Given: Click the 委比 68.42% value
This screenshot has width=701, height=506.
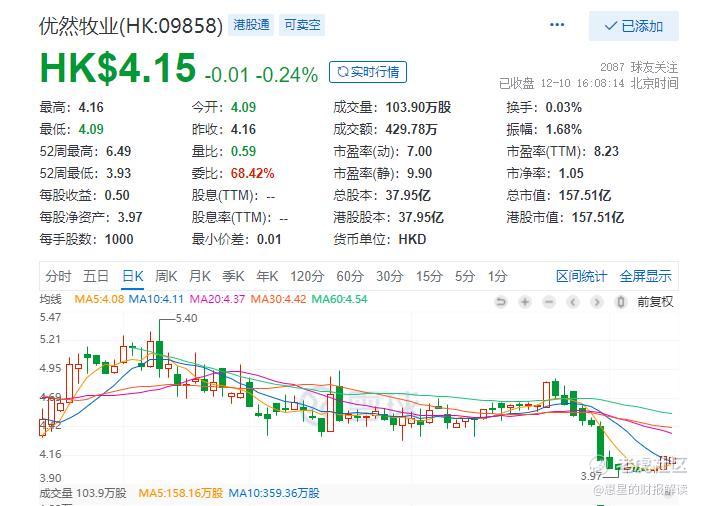Looking at the screenshot, I should coord(253,173).
